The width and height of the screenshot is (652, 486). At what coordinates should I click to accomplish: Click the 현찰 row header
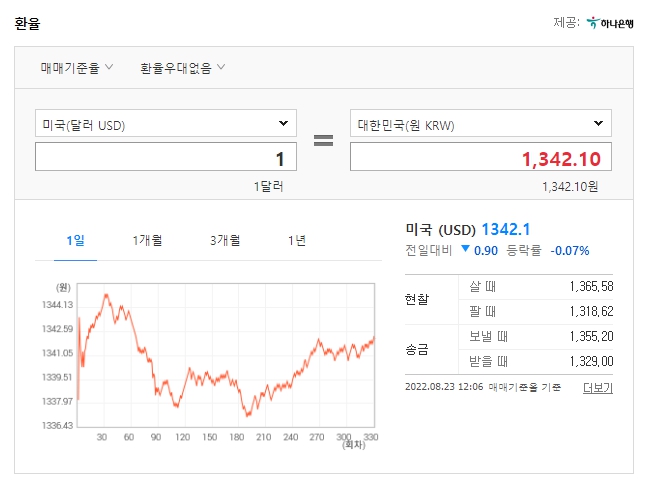pos(417,299)
